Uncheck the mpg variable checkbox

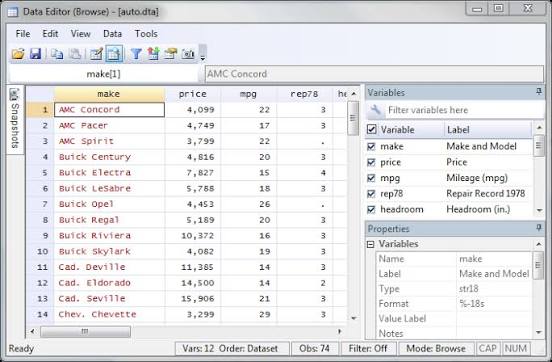[371, 178]
